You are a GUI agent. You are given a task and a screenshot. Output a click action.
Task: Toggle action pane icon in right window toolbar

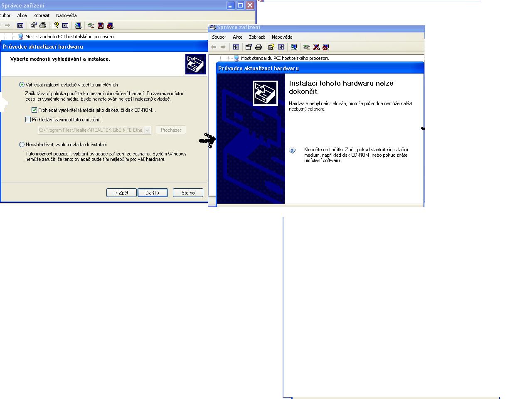pos(281,47)
